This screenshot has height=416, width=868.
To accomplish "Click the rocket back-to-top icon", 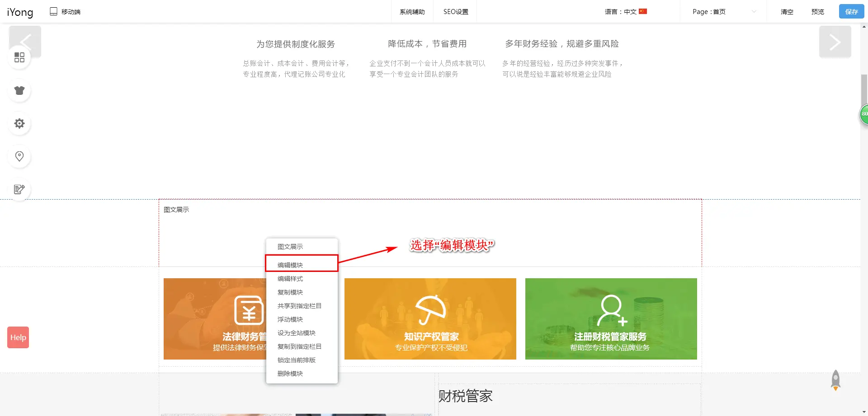I will (x=835, y=380).
